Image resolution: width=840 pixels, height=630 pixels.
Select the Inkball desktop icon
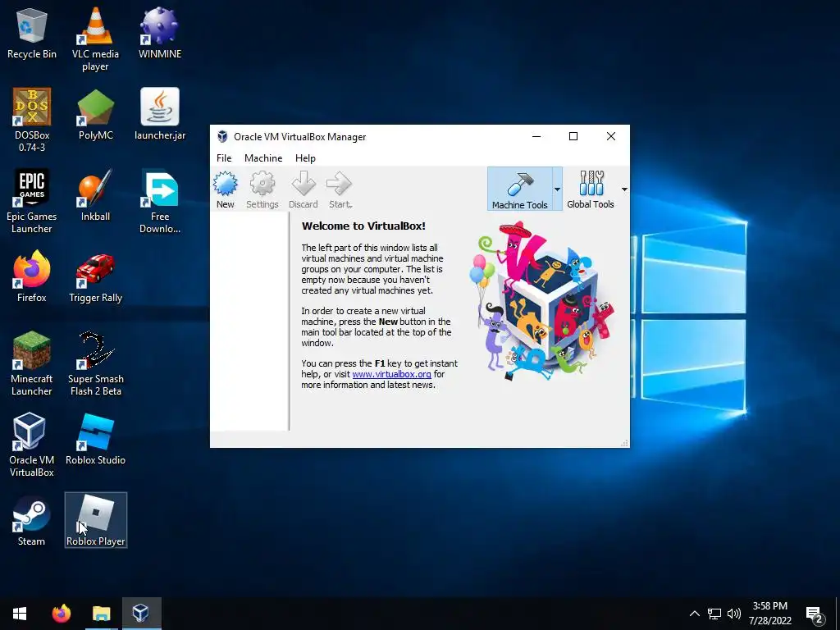[x=95, y=195]
